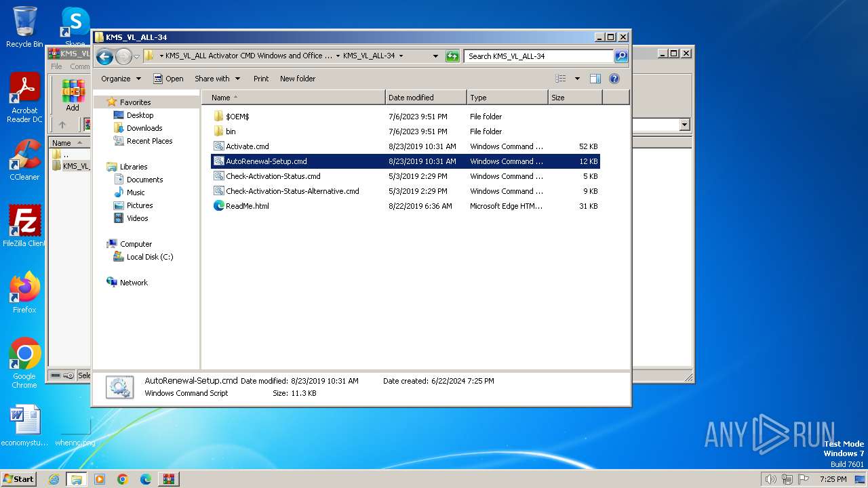Sort by the Size column header
Screen dimensions: 868x488
(575, 98)
